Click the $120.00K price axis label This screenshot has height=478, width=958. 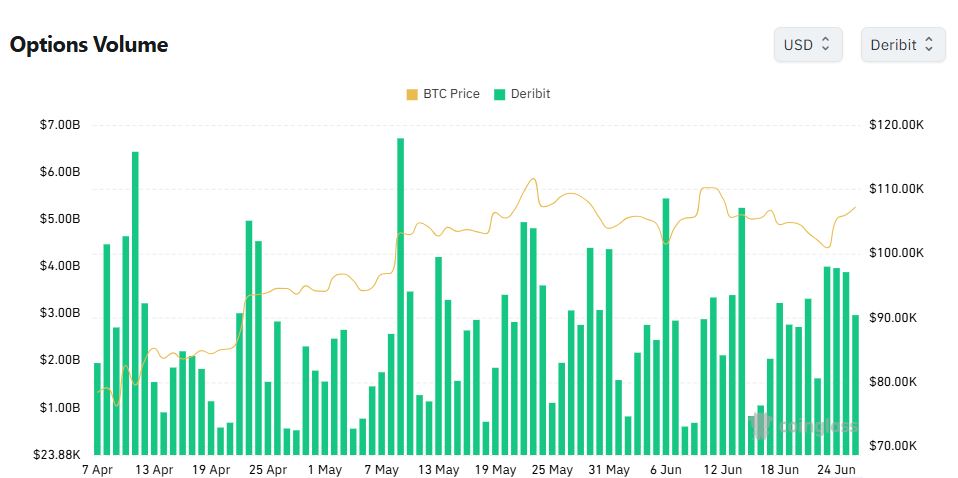896,125
